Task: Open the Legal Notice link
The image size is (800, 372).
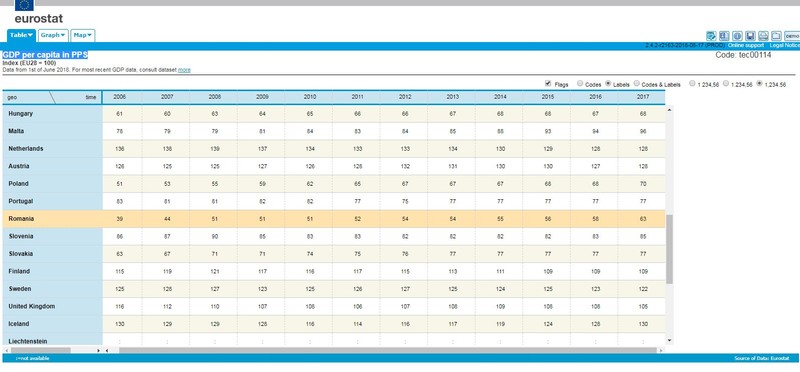Action: pyautogui.click(x=785, y=45)
